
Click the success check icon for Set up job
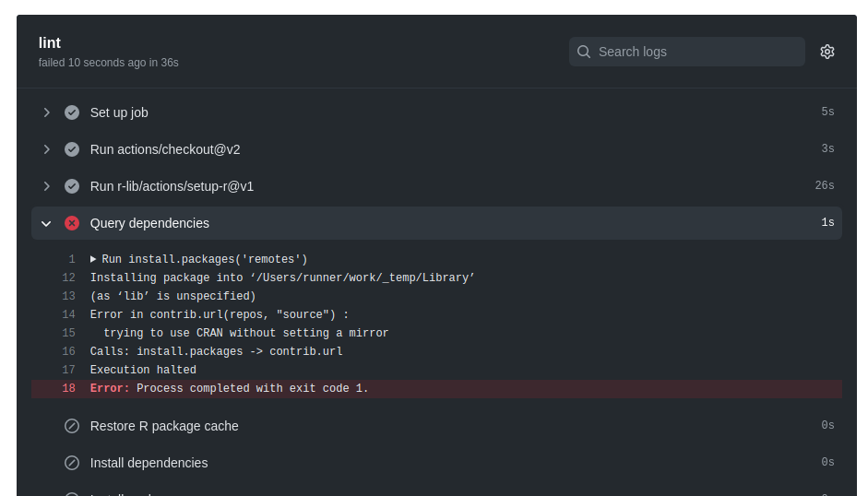coord(72,112)
